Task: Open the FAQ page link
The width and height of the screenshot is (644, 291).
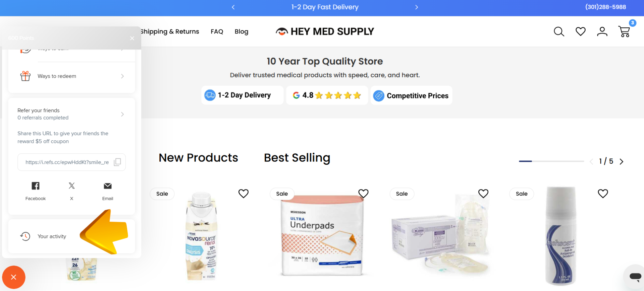Action: [217, 31]
